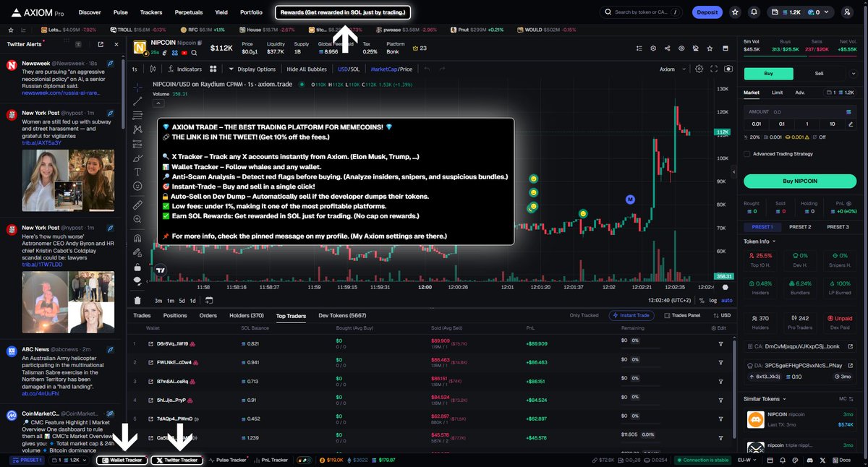
Task: Click the undo arrow in chart toolbar
Action: click(427, 69)
